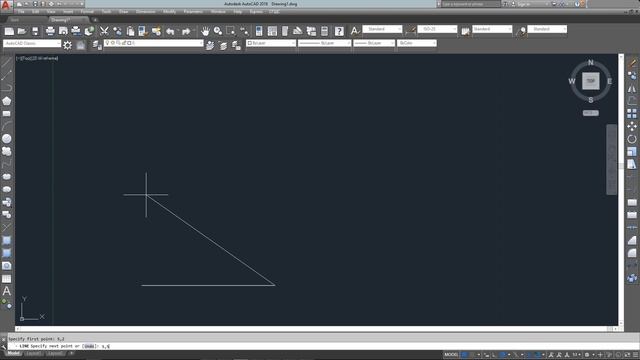This screenshot has height=360, width=640.
Task: Activate the Pan hand tool
Action: tap(205, 31)
